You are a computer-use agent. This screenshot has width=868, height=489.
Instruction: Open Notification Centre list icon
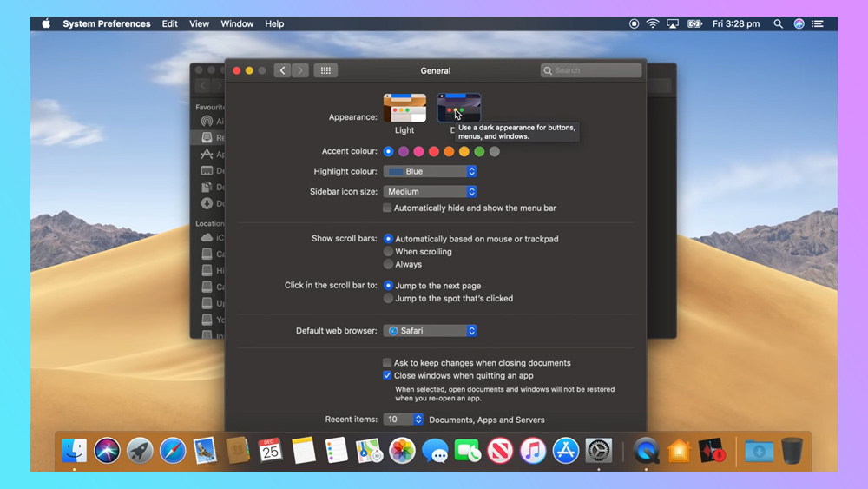click(x=818, y=23)
